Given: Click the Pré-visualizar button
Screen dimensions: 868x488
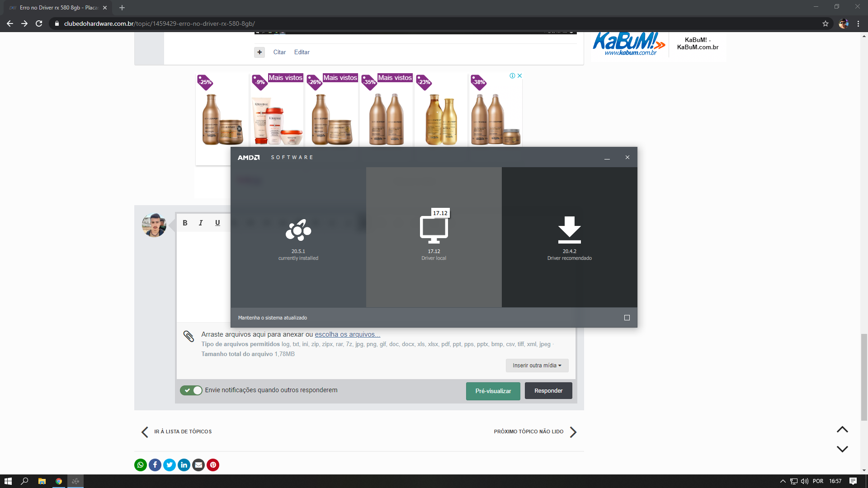Looking at the screenshot, I should point(493,391).
